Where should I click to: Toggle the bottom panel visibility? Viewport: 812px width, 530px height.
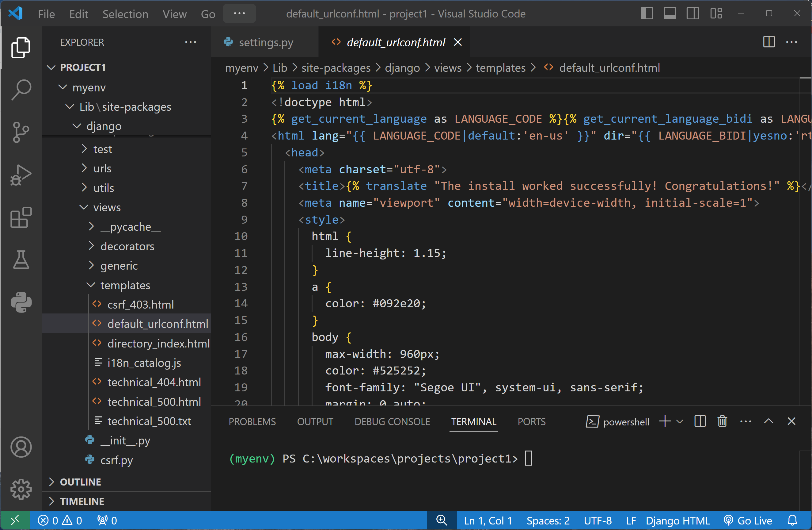[670, 14]
